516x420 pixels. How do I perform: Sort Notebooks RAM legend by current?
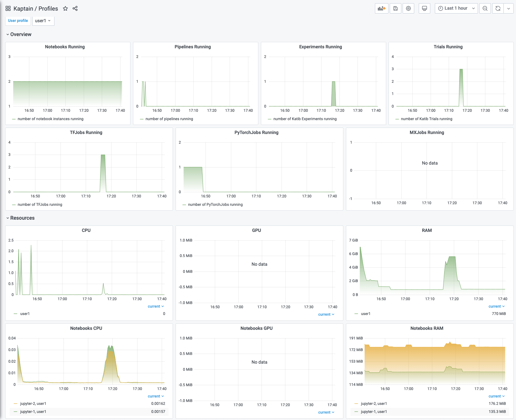coord(497,396)
